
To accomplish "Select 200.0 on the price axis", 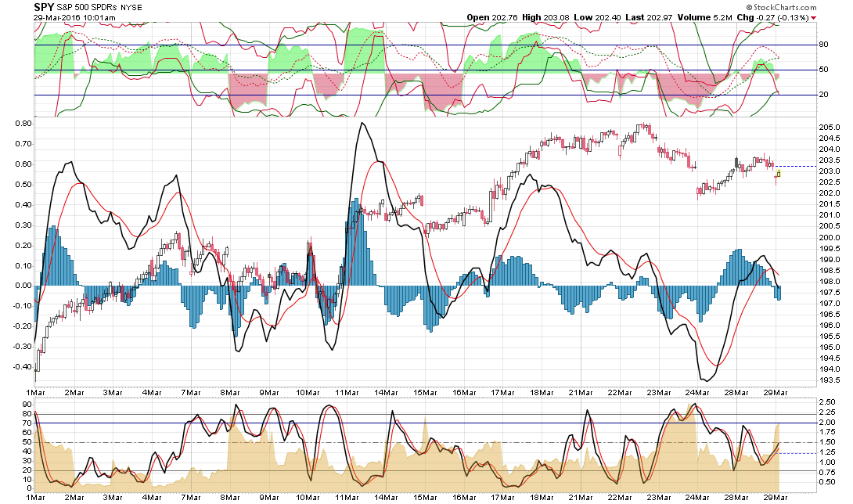I will point(829,237).
